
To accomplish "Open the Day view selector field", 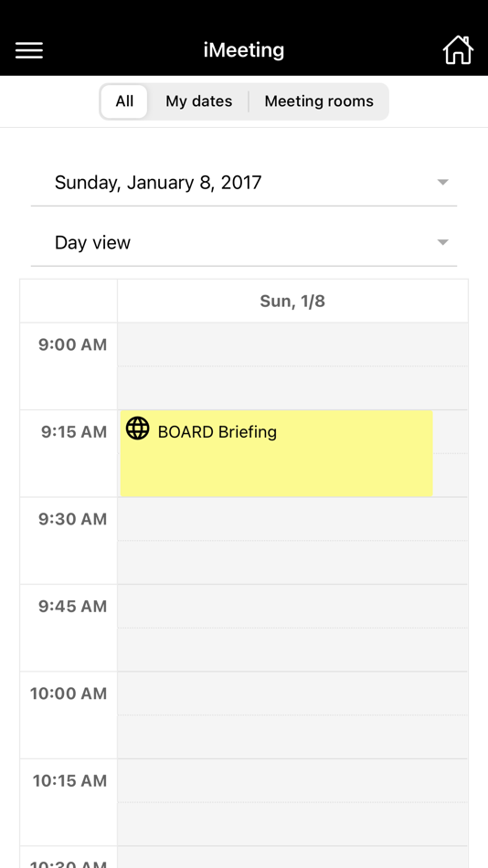I will 244,242.
